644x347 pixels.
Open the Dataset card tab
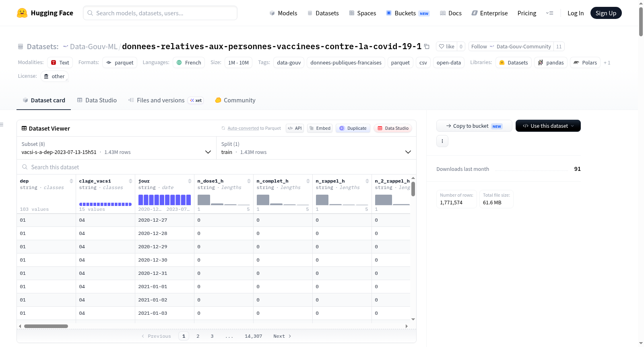(43, 100)
